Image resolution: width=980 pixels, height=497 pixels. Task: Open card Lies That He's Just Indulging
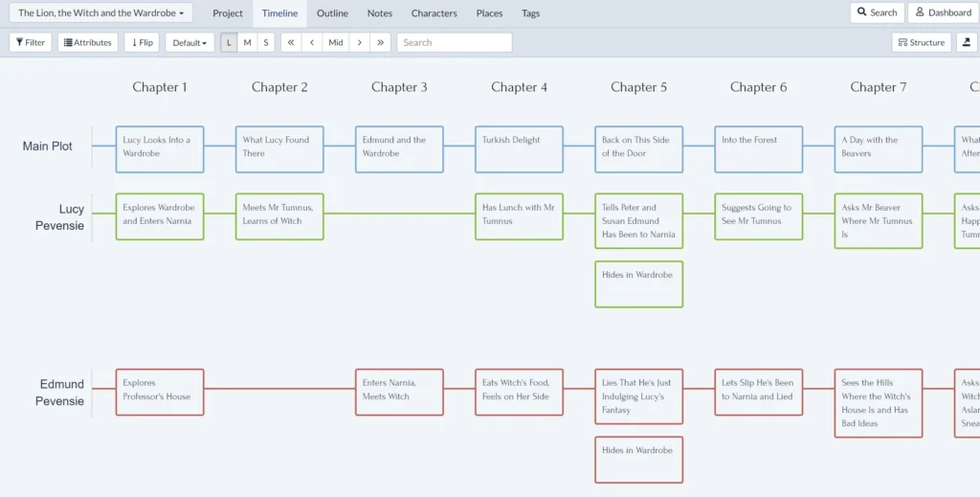[638, 396]
